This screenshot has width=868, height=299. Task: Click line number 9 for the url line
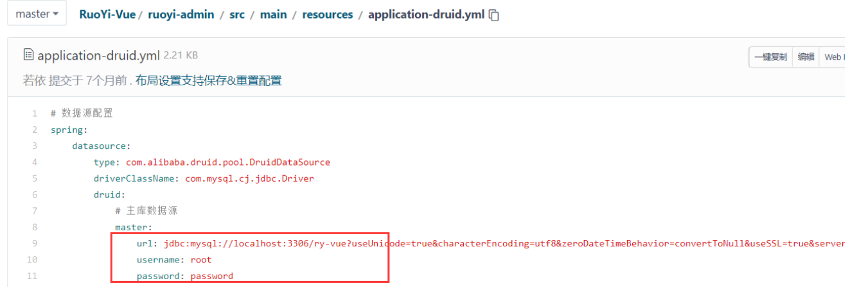34,243
